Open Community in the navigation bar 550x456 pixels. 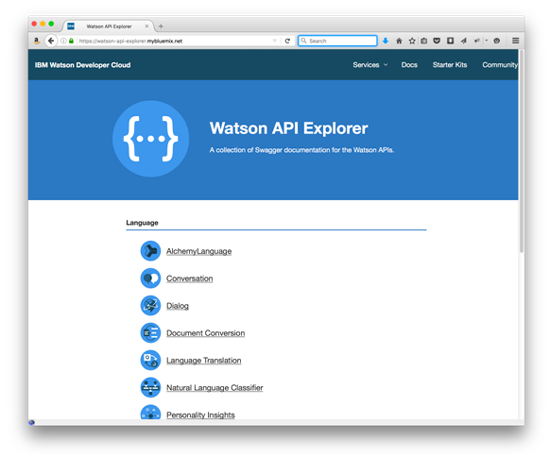(x=500, y=65)
